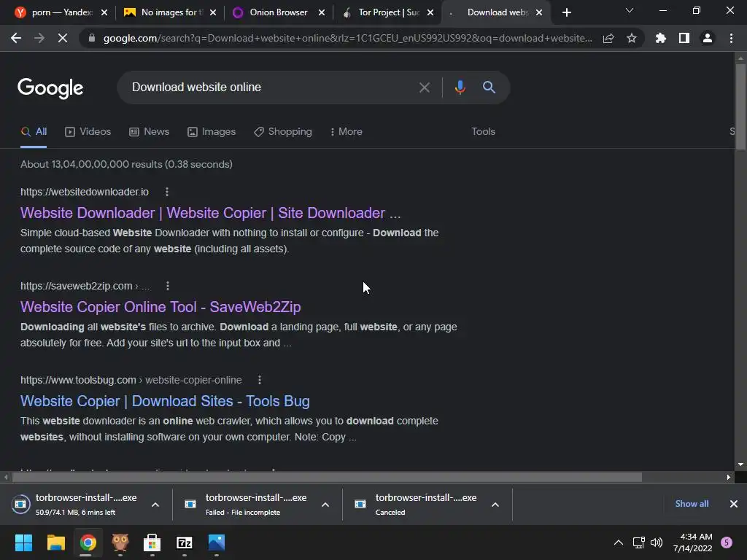
Task: Close the Tor Project tab
Action: click(430, 13)
